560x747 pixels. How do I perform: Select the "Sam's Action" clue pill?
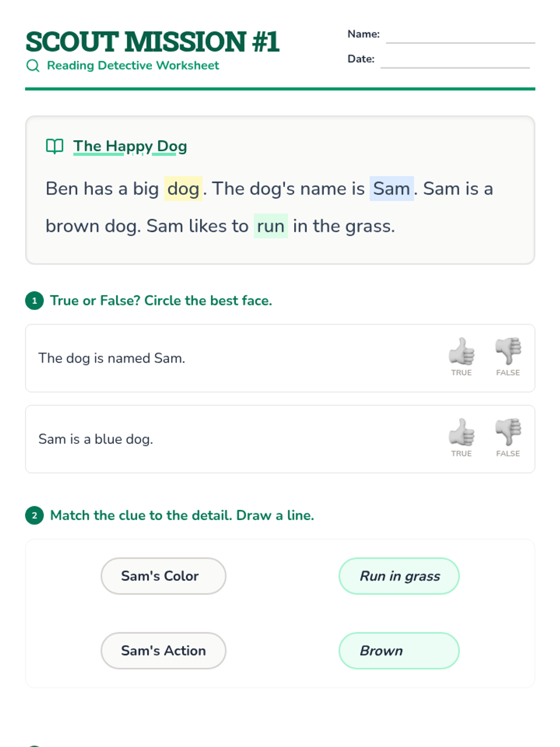point(163,651)
